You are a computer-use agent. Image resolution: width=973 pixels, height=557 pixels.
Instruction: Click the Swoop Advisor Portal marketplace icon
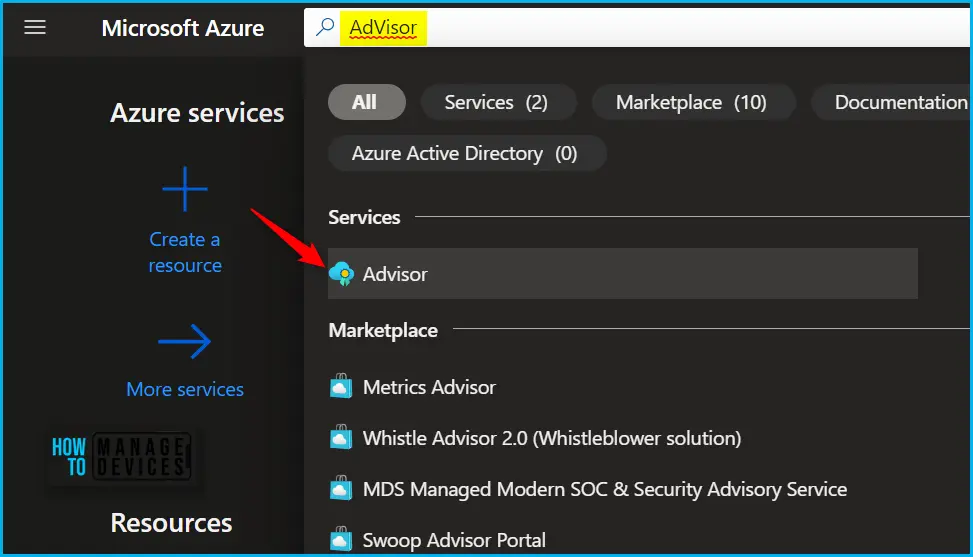341,540
